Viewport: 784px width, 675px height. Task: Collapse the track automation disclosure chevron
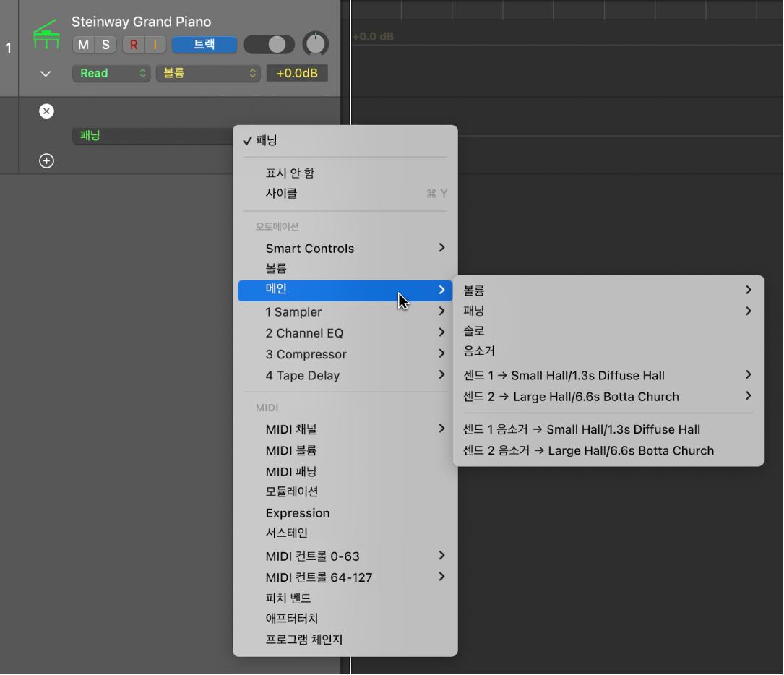[46, 74]
